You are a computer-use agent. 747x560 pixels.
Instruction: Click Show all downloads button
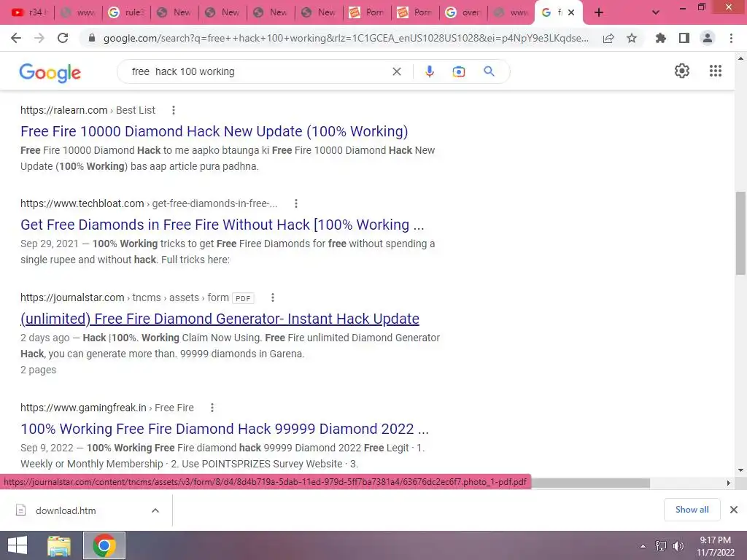[x=692, y=510]
